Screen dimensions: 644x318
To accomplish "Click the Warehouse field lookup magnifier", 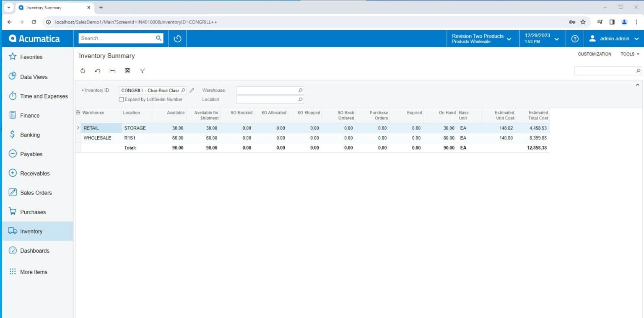I will pos(300,90).
